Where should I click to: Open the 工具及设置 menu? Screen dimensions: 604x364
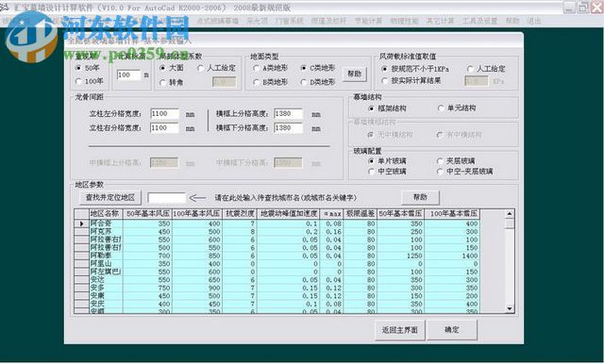[x=479, y=21]
